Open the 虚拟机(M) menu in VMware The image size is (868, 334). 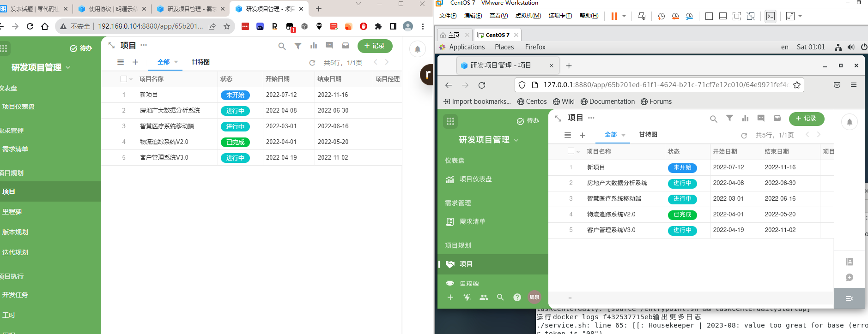point(528,16)
